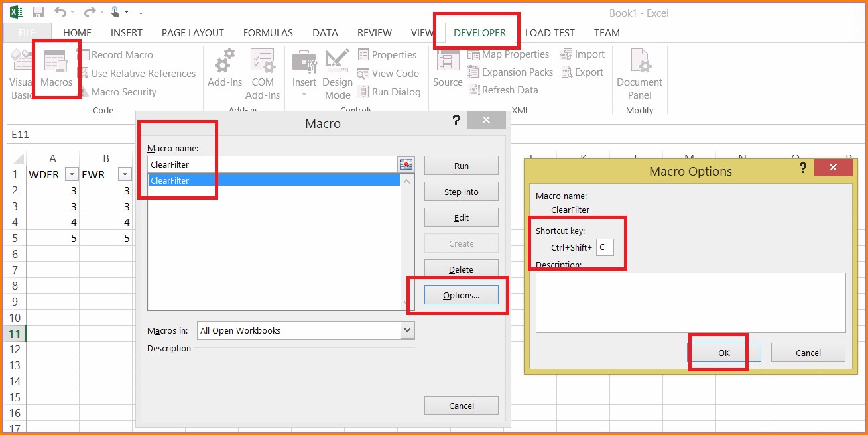Click the shortcut key letter field
The width and height of the screenshot is (868, 435).
coord(605,247)
